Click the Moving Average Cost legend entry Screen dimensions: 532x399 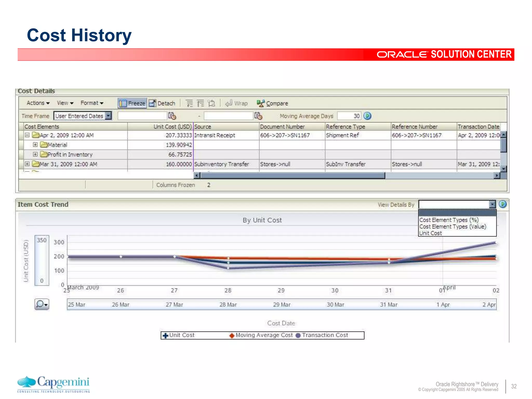(x=261, y=335)
